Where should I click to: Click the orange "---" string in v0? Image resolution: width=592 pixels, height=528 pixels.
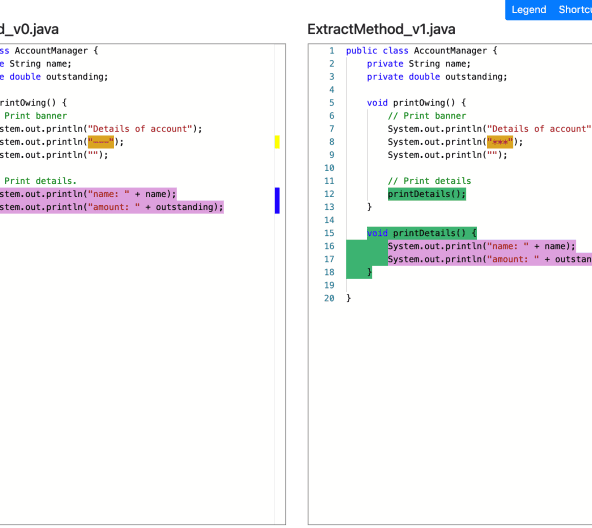point(101,142)
